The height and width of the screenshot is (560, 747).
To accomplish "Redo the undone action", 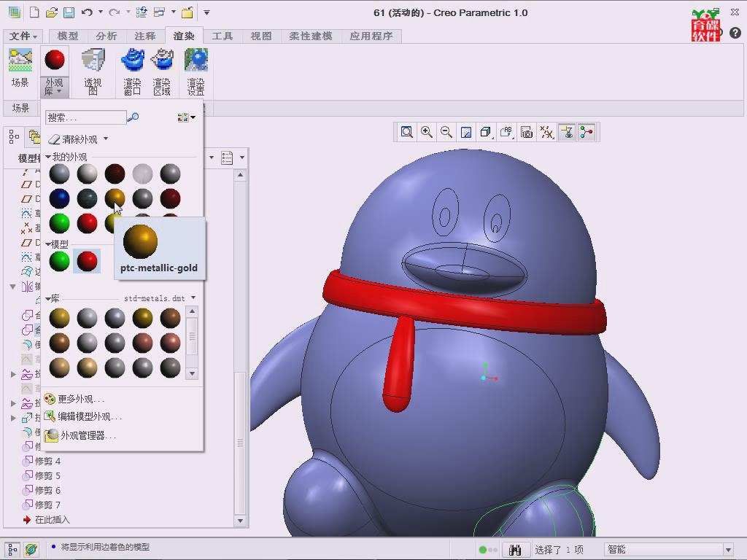I will coord(114,12).
